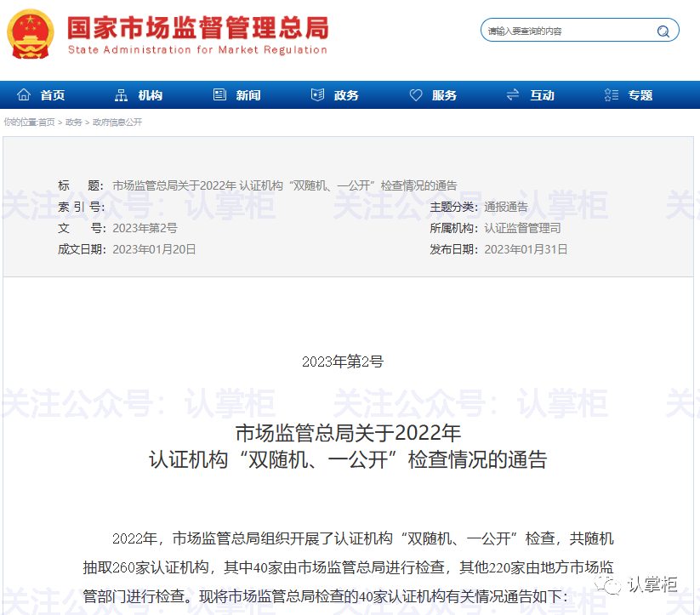The image size is (700, 615).
Task: Click the 首页 home icon in navigation
Action: pyautogui.click(x=24, y=95)
